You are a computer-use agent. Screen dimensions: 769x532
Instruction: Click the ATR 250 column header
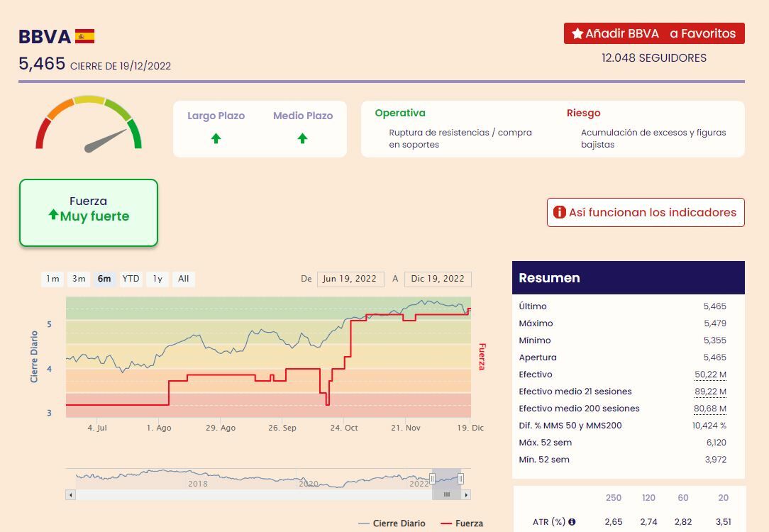pos(613,498)
